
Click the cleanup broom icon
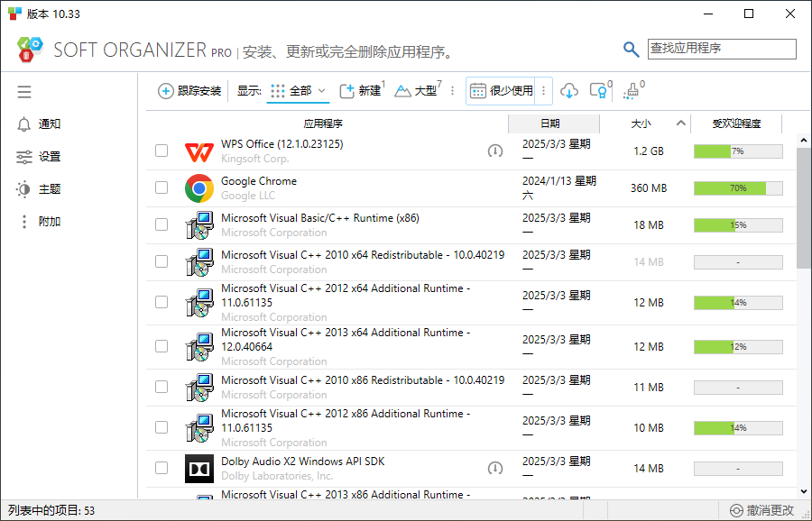(632, 91)
